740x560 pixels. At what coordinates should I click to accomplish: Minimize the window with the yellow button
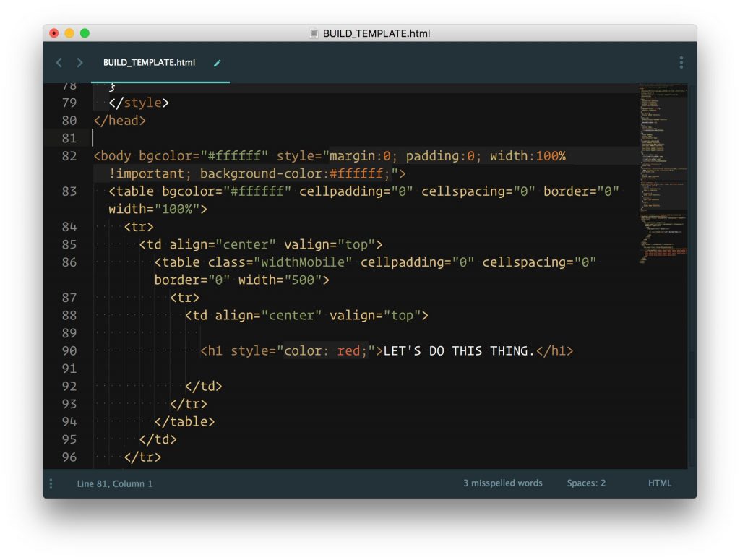(x=69, y=33)
